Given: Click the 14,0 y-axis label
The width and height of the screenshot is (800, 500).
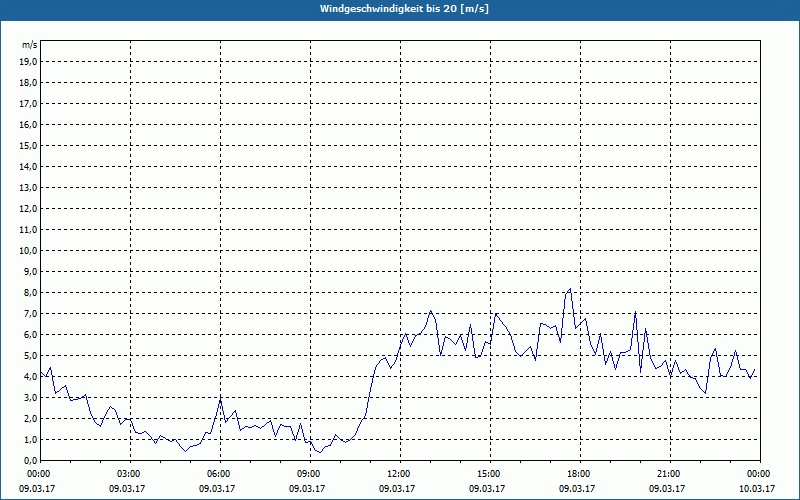Looking at the screenshot, I should tap(28, 166).
